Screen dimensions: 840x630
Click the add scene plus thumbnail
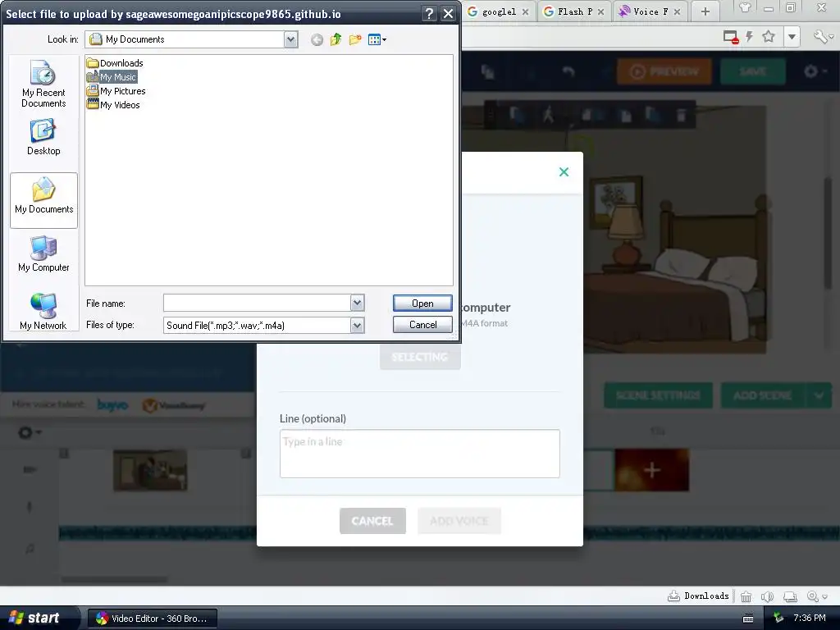(x=651, y=470)
